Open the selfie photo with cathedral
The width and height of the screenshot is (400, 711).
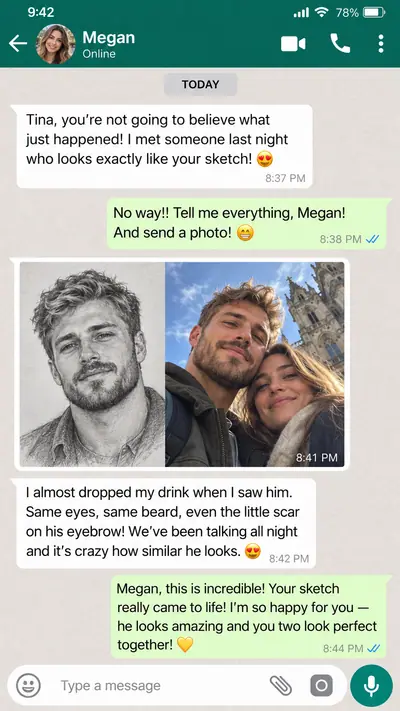[254, 364]
